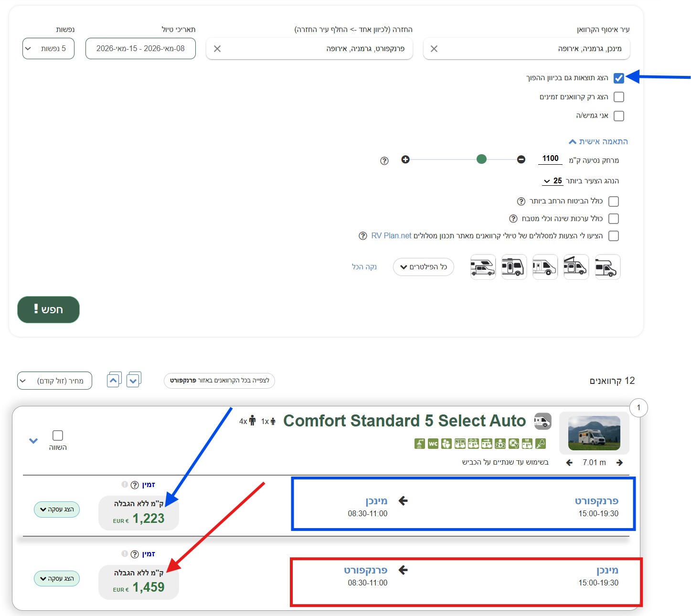Enable showing only available campers

[619, 97]
